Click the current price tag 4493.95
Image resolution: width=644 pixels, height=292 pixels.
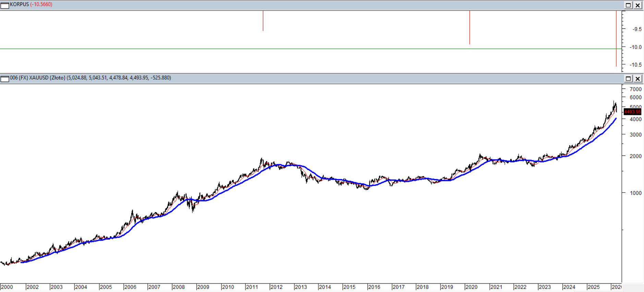coord(632,112)
